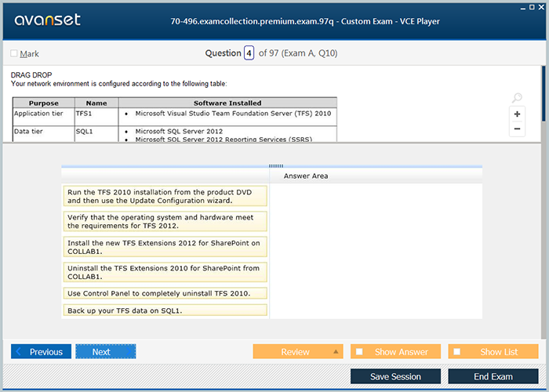Enable the Show List checkbox
549x392 pixels.
click(x=457, y=352)
